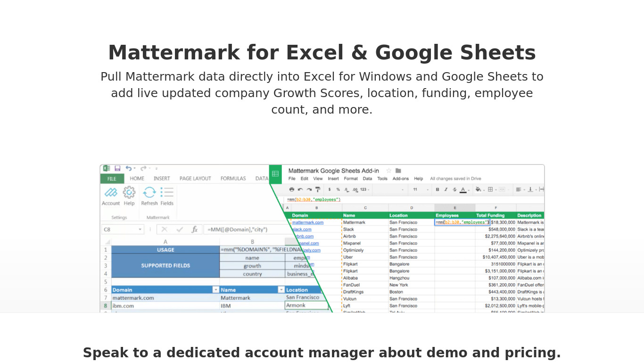Open the Sheets View menu

(x=318, y=179)
